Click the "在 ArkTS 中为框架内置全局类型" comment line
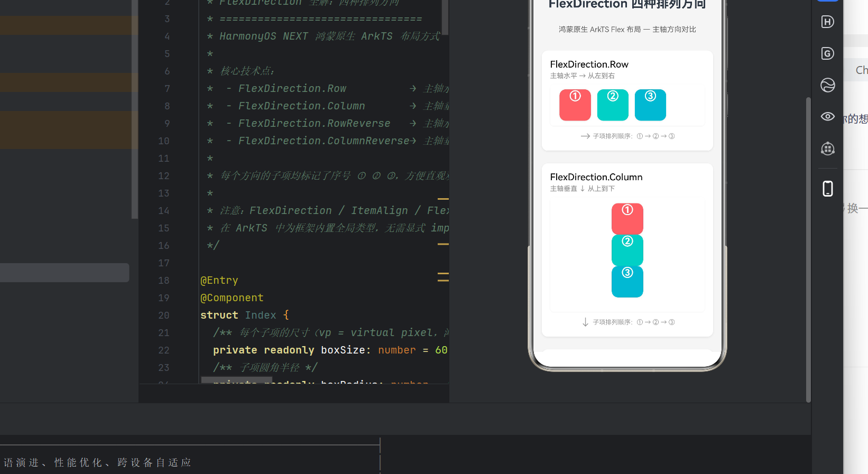This screenshot has width=868, height=474. [328, 228]
